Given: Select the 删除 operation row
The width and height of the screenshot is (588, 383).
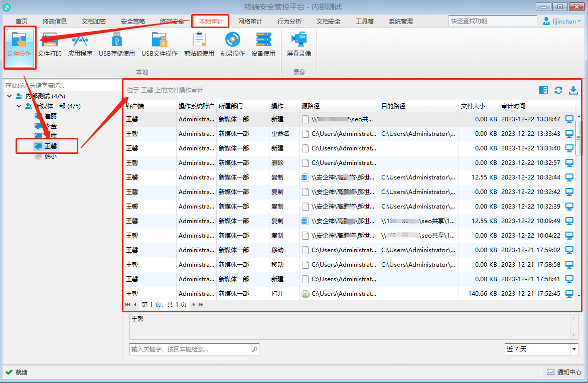Looking at the screenshot, I should [x=350, y=163].
